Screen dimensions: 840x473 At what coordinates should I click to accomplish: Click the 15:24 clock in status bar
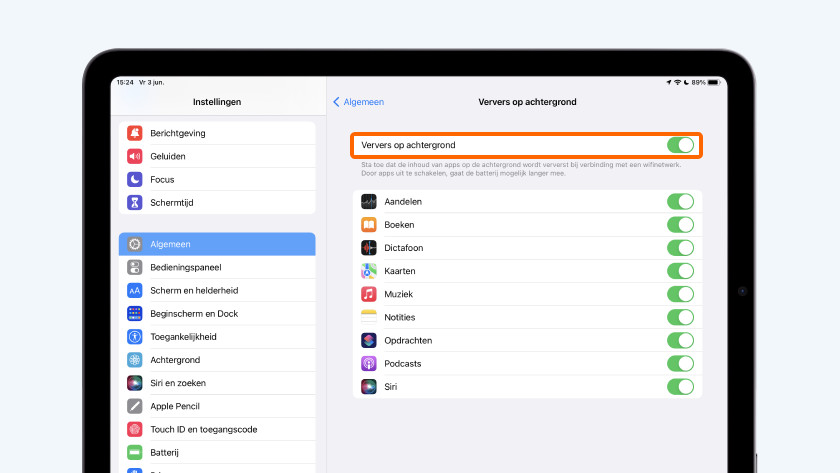pyautogui.click(x=125, y=82)
